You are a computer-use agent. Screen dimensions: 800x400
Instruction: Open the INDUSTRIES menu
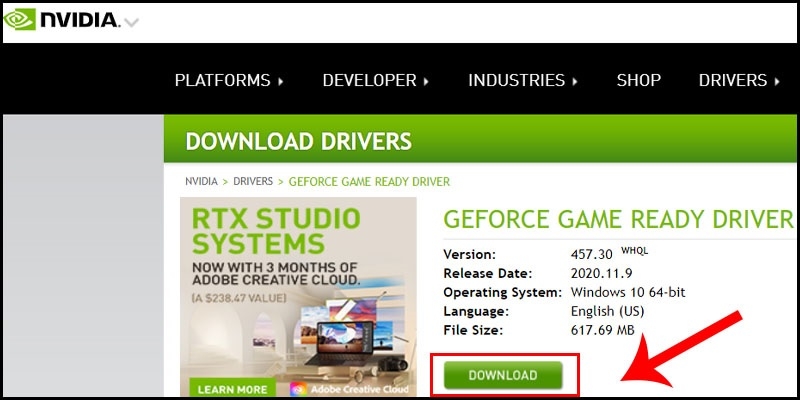point(516,80)
